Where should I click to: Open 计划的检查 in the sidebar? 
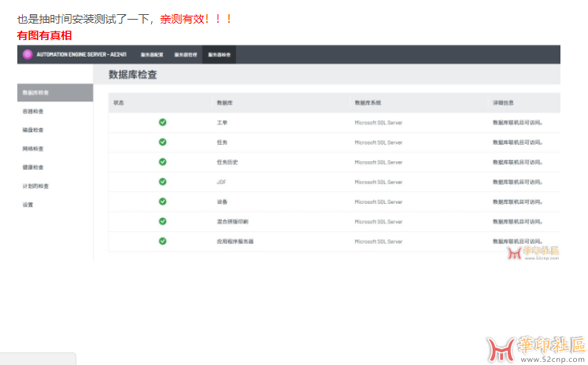pyautogui.click(x=35, y=186)
